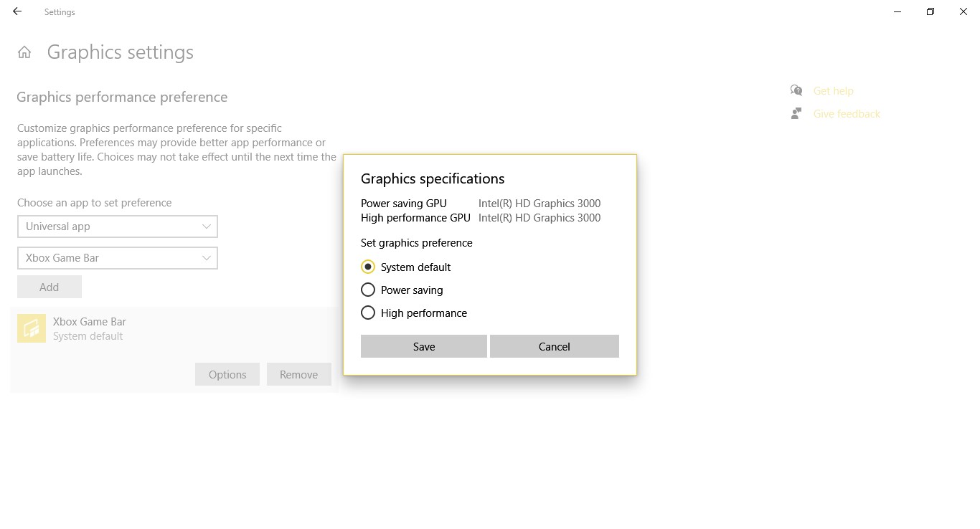Screen dimensions: 980x529
Task: Click the Choose an app to set preference label
Action: coord(95,203)
